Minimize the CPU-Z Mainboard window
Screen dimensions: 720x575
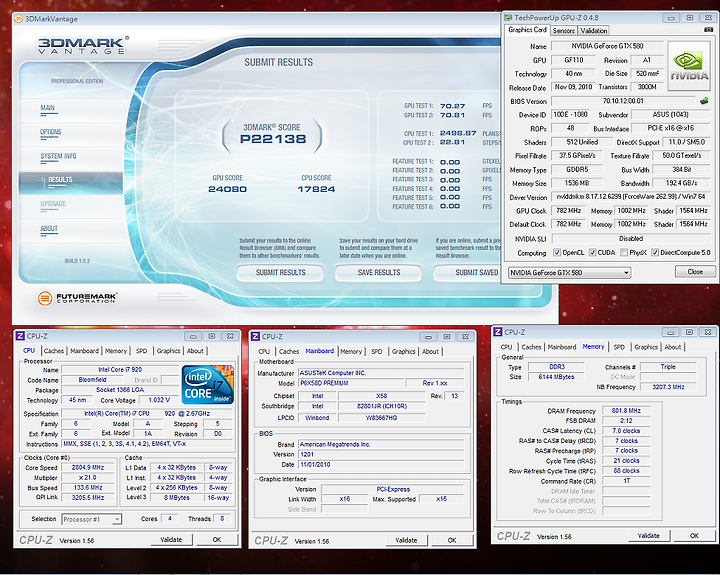tap(428, 337)
